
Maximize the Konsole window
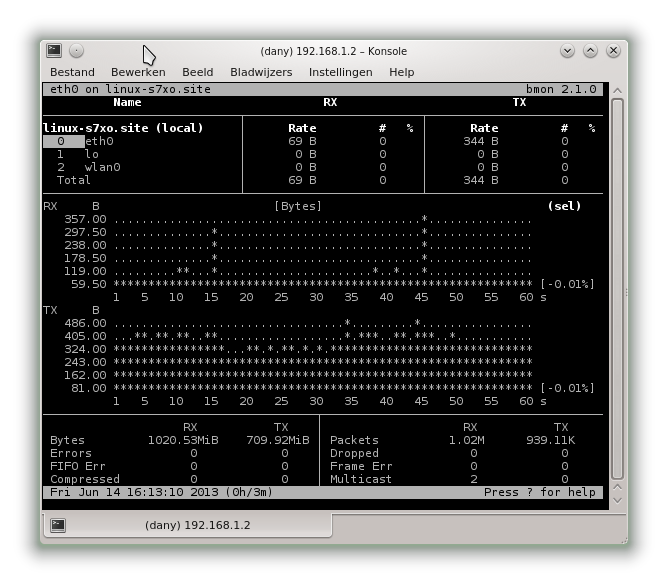pyautogui.click(x=590, y=51)
